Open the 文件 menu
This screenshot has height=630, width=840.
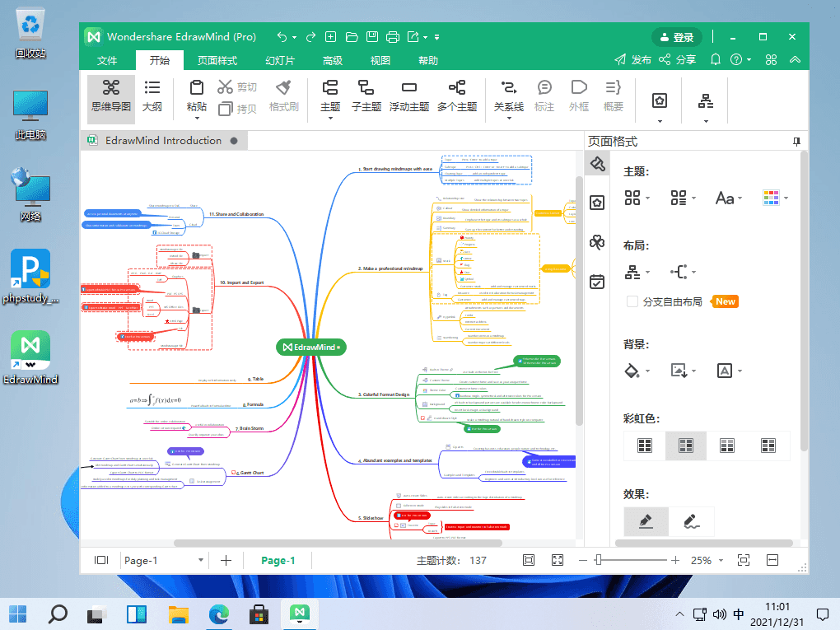(107, 61)
